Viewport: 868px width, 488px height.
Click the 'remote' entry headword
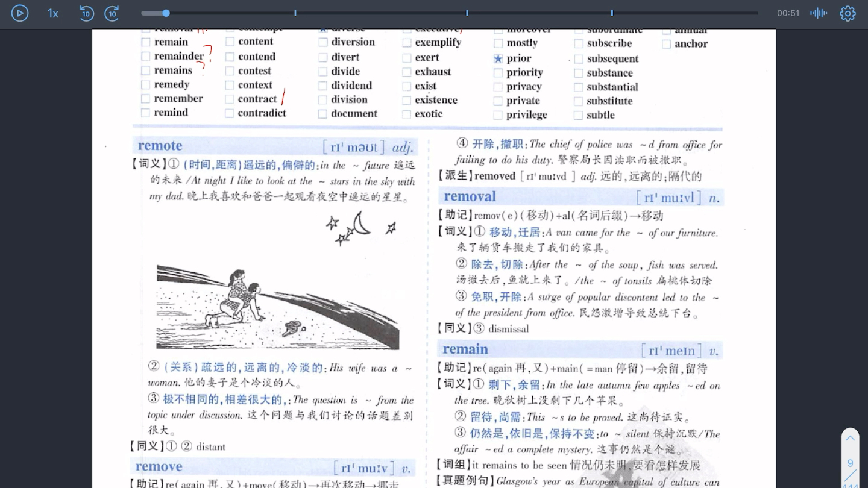(160, 146)
